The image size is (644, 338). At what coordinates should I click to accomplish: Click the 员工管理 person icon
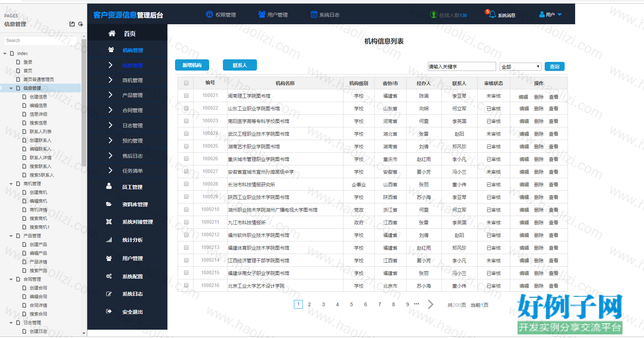(x=109, y=186)
